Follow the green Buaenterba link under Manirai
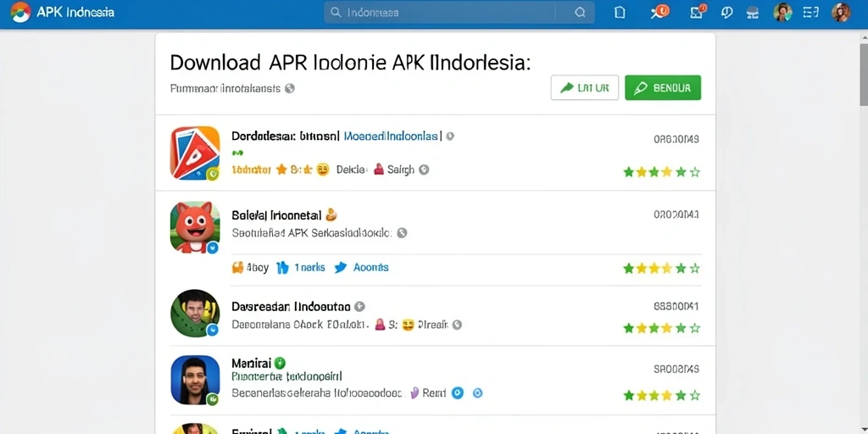This screenshot has height=434, width=868. [287, 377]
